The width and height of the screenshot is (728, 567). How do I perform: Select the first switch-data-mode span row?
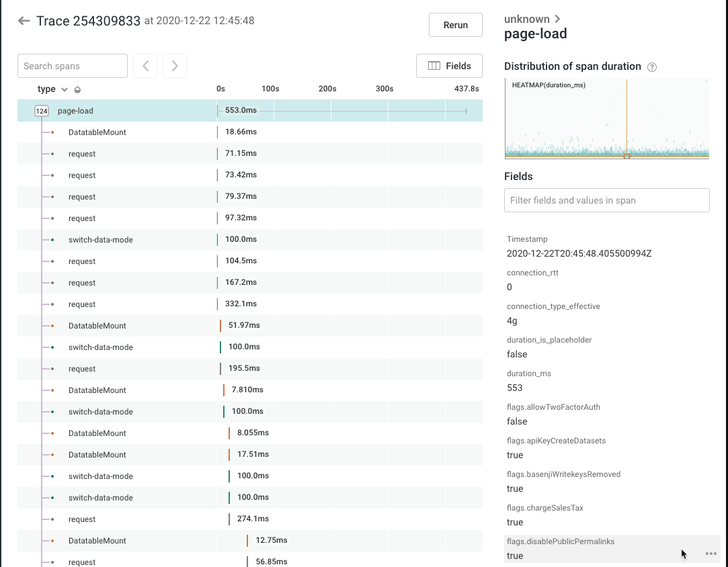pyautogui.click(x=100, y=240)
